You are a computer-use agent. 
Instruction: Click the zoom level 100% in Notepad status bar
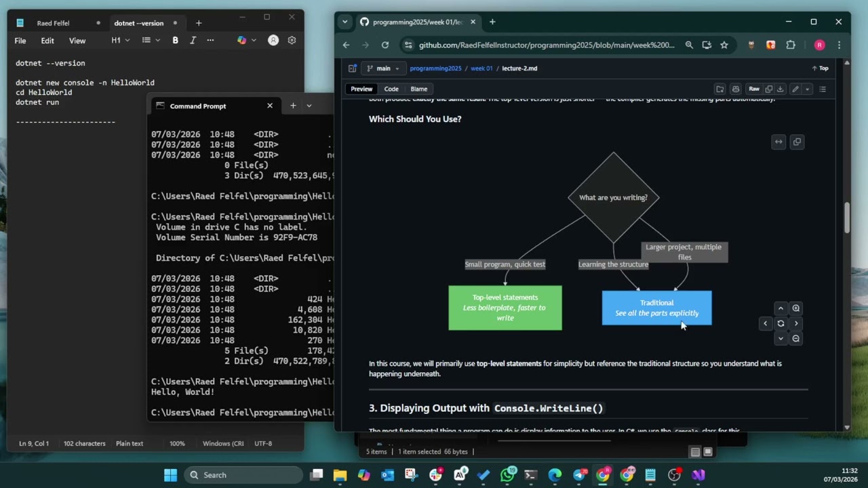point(177,443)
